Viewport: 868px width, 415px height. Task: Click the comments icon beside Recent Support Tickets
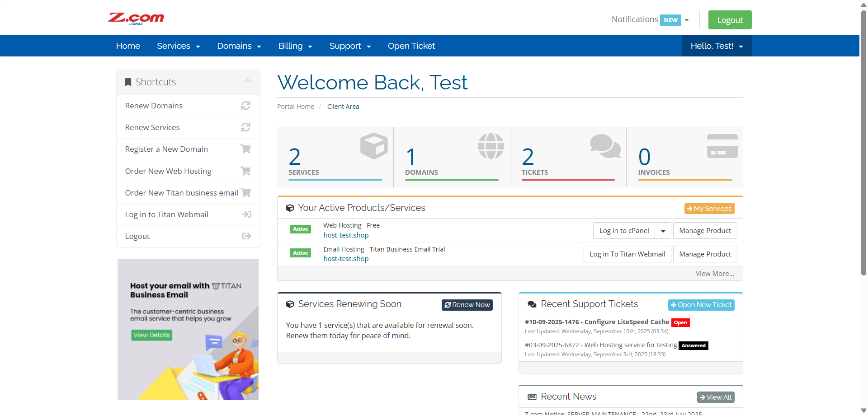point(532,304)
